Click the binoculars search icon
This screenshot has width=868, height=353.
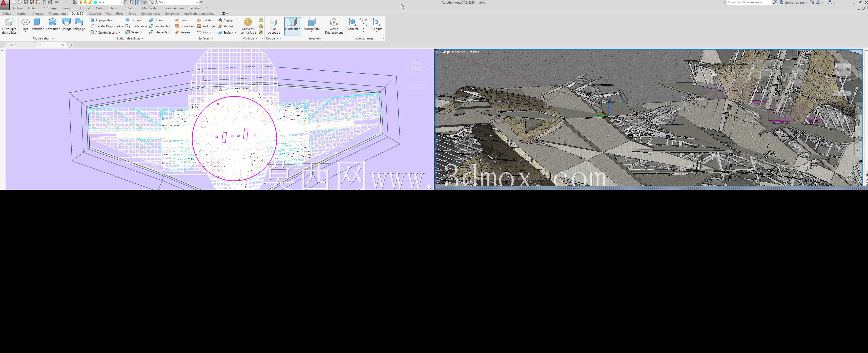(x=775, y=2)
